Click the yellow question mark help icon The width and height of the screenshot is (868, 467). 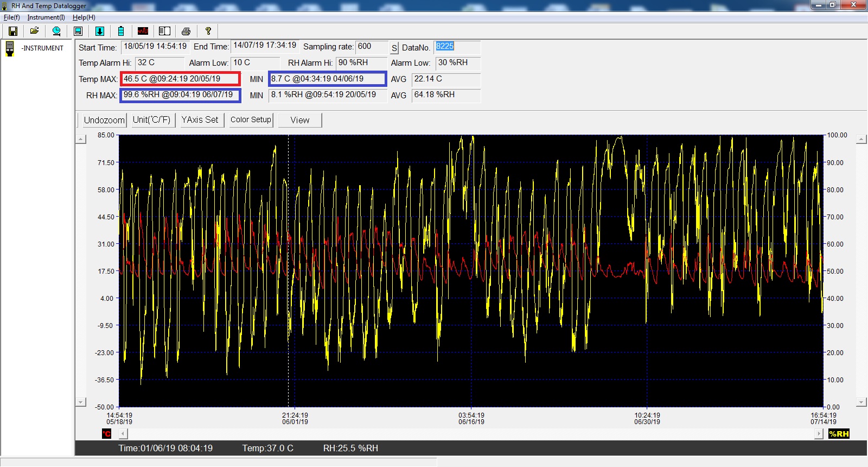click(x=208, y=31)
